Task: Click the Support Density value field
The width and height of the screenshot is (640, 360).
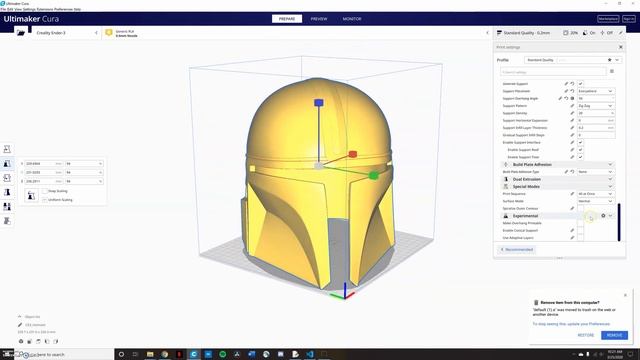Action: click(x=596, y=113)
